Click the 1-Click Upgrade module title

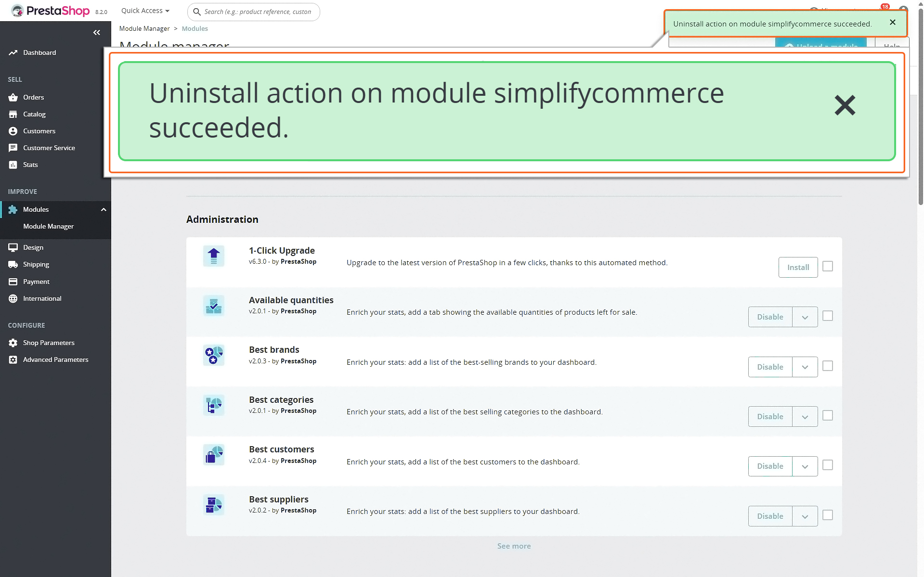coord(282,251)
